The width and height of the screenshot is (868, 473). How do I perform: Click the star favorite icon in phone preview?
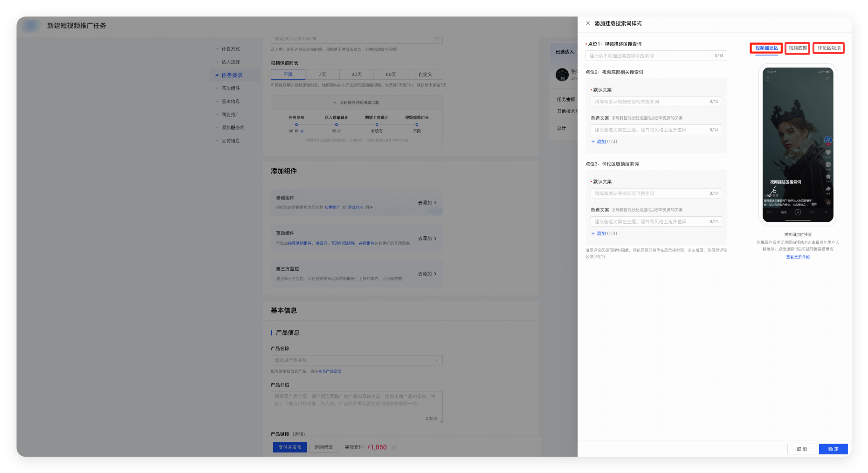pos(828,177)
